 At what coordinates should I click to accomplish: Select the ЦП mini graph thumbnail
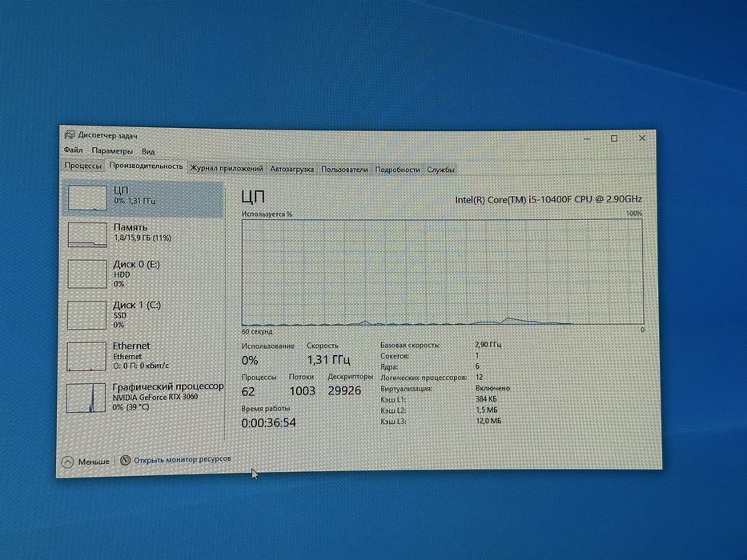click(x=87, y=198)
